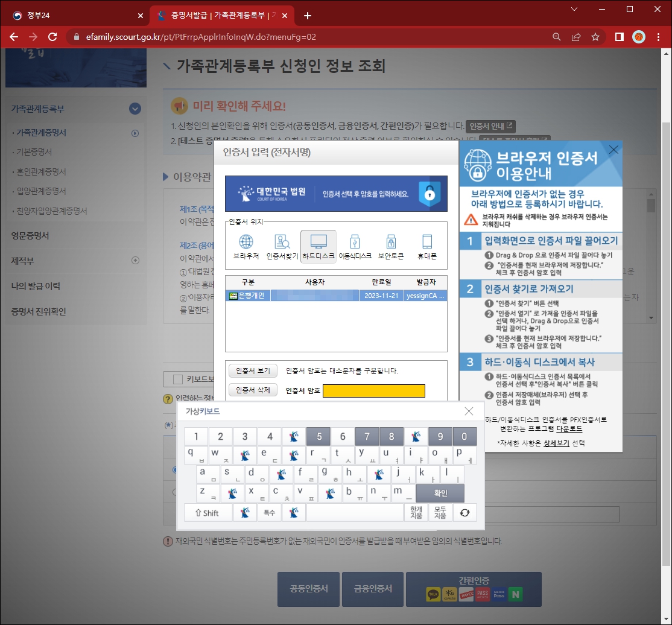Image resolution: width=672 pixels, height=625 pixels.
Task: Click 확인 on the virtual keyboard
Action: click(440, 493)
